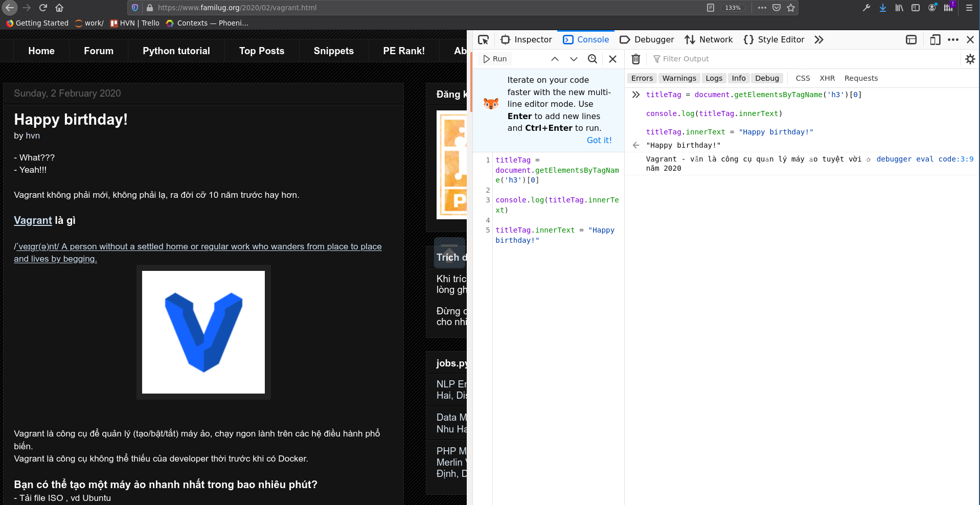The height and width of the screenshot is (505, 980).
Task: Click the element picker icon in DevTools
Action: (483, 40)
